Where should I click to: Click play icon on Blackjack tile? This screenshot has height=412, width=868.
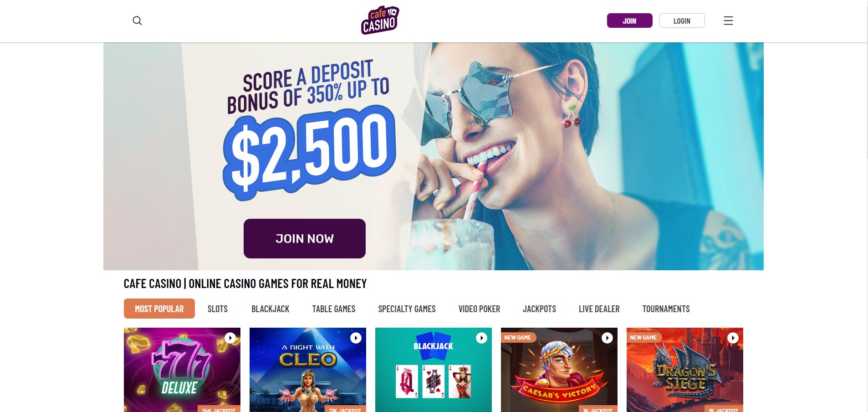click(481, 338)
